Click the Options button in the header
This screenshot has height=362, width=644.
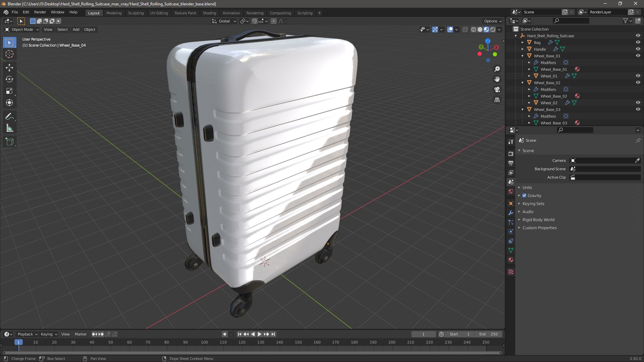(493, 21)
